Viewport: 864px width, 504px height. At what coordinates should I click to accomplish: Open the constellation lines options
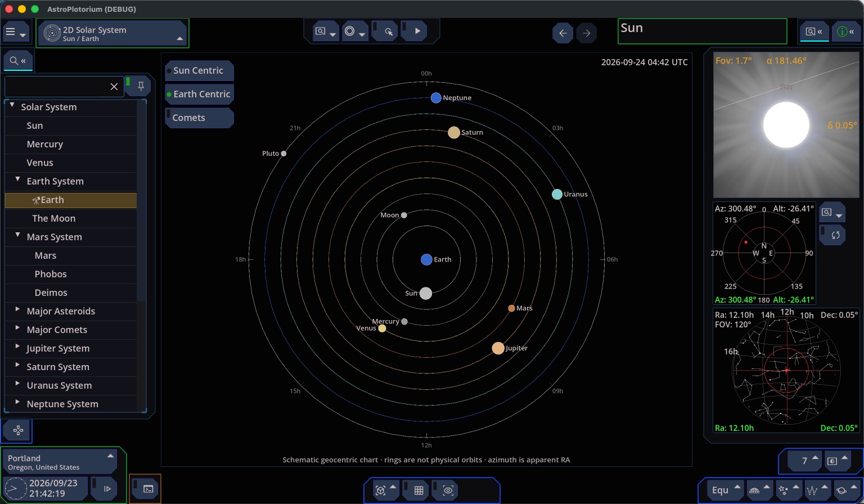click(817, 490)
